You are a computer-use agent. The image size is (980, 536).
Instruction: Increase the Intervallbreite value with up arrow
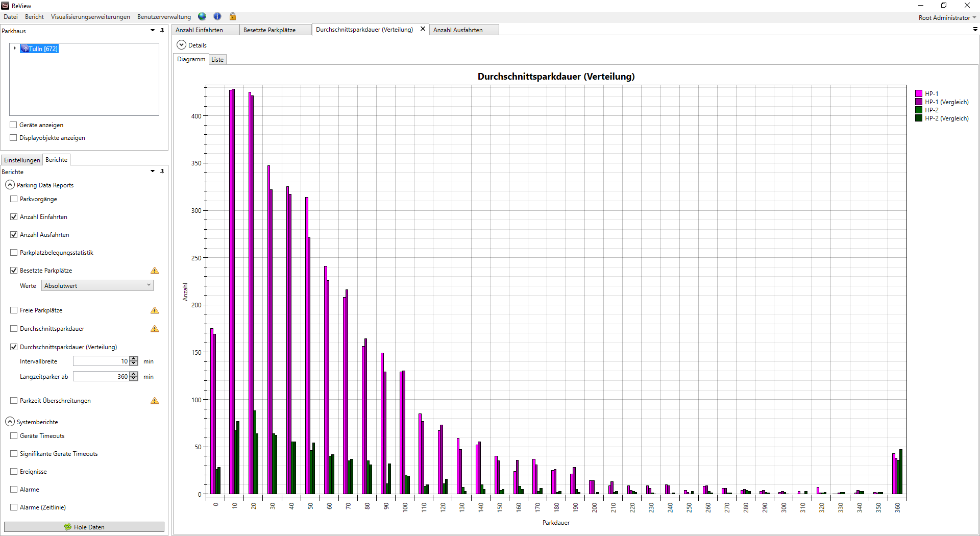point(134,359)
